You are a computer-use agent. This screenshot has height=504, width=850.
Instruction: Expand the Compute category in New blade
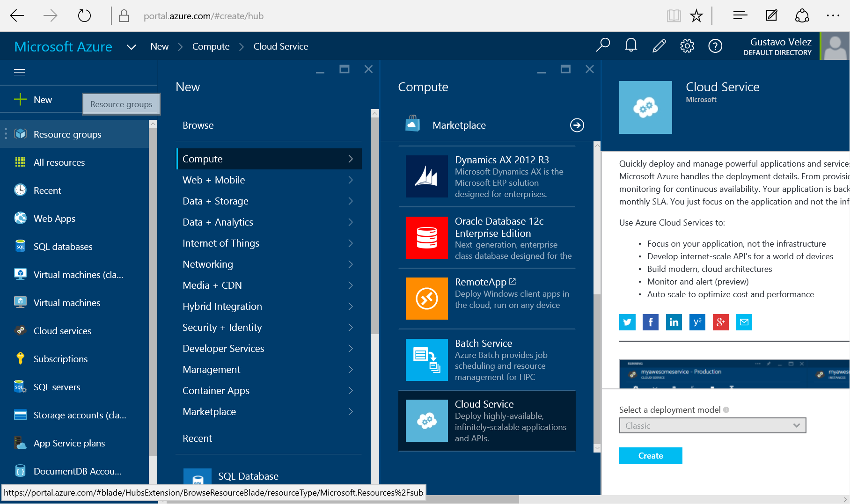point(269,159)
